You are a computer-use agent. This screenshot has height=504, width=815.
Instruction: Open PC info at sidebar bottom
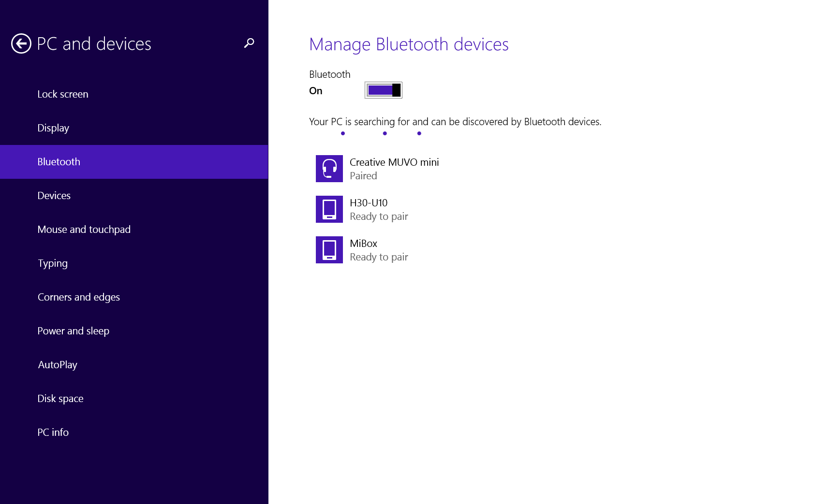click(x=53, y=432)
